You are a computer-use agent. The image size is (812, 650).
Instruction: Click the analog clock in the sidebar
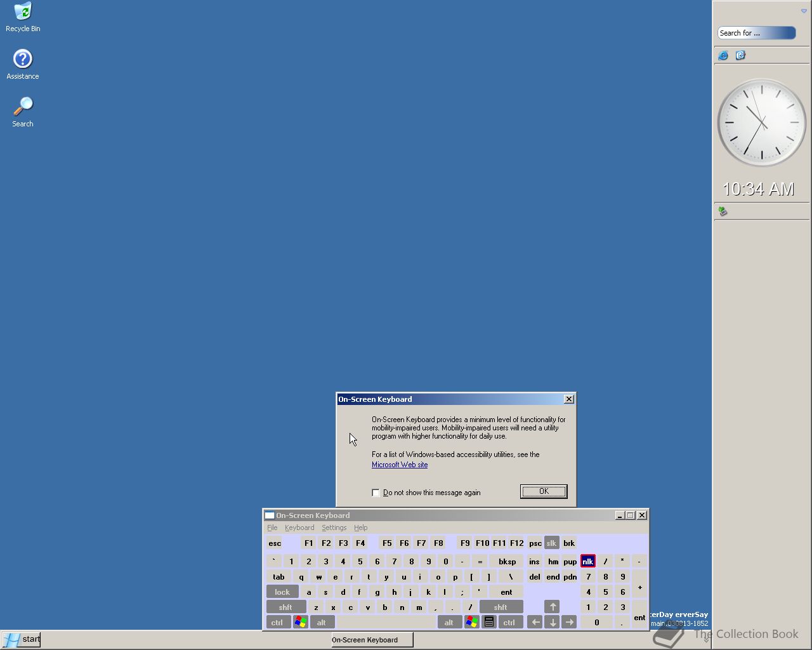click(761, 123)
